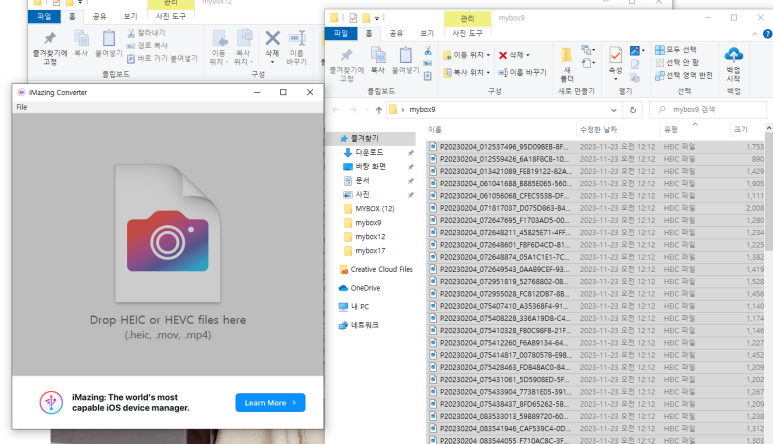773x444 pixels.
Task: Click the help question mark icon in mybox9
Action: (x=768, y=34)
